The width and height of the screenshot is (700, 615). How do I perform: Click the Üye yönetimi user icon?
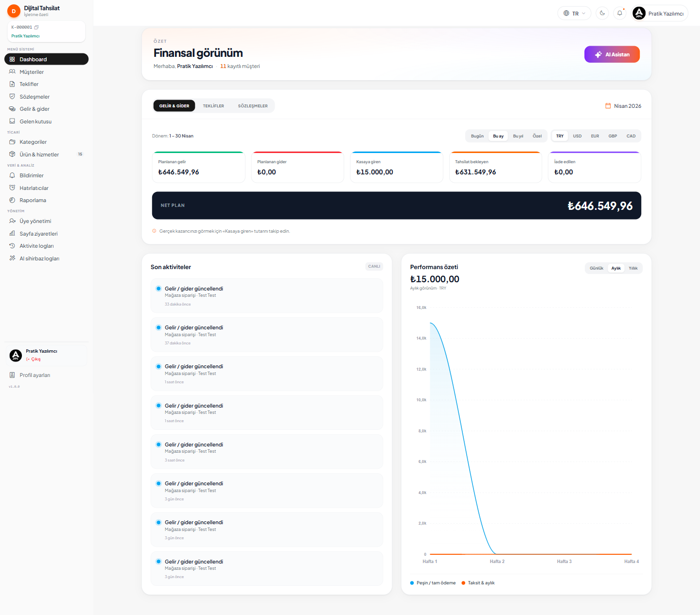tap(12, 221)
